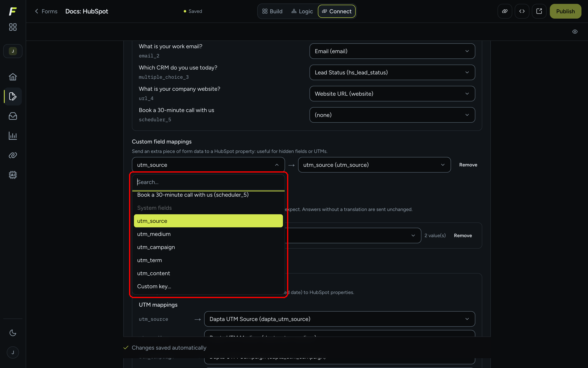Open the apps grid icon in sidebar
The width and height of the screenshot is (588, 368).
click(13, 27)
